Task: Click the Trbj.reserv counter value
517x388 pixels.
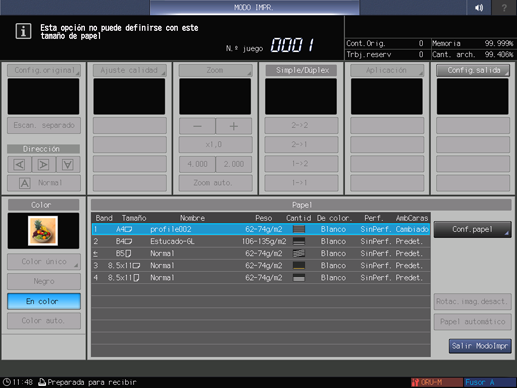Action: [x=421, y=54]
